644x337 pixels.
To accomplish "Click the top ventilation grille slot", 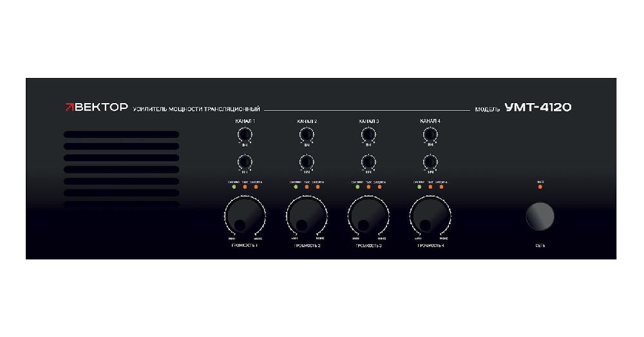I will coord(121,135).
